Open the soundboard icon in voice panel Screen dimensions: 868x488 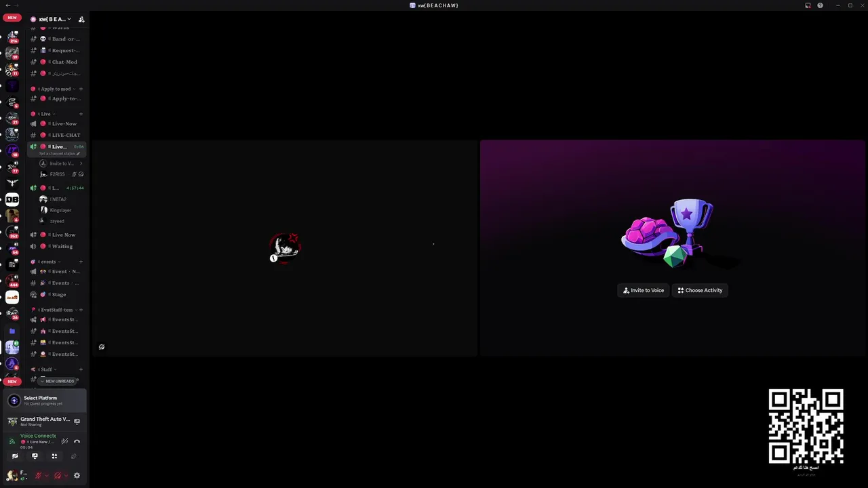coord(73,456)
